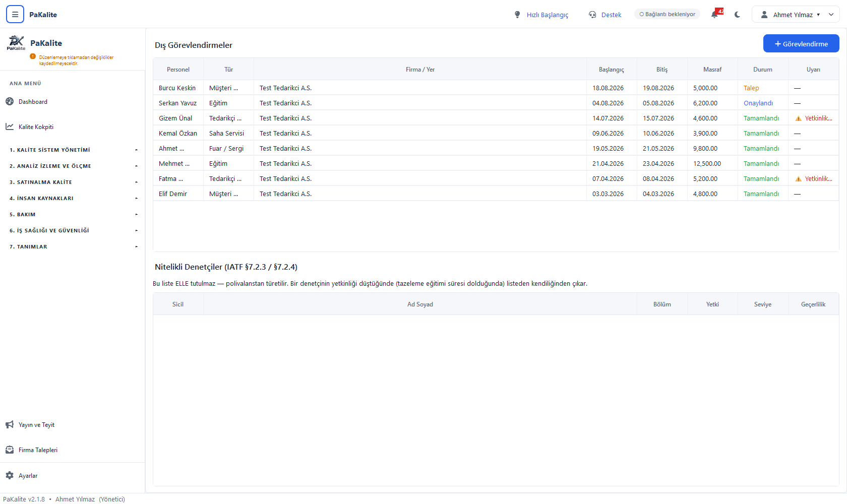The height and width of the screenshot is (504, 847).
Task: Expand 4. İnsan Kaynakları menu
Action: tap(73, 198)
